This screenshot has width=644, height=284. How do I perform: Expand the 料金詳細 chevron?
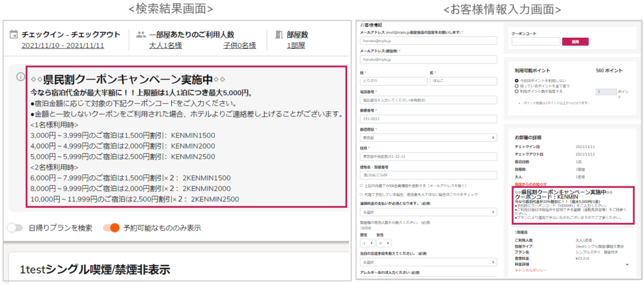[627, 264]
